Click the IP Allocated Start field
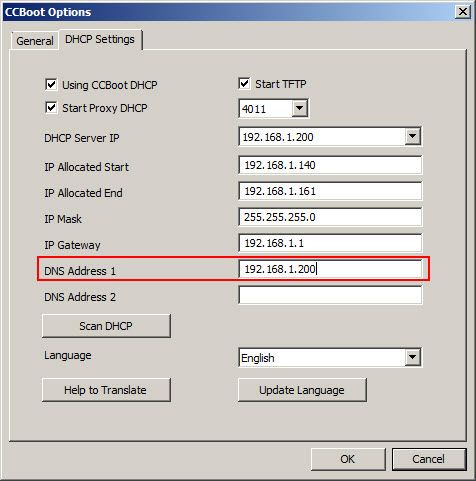Screen dimensions: 476x481 (x=330, y=165)
